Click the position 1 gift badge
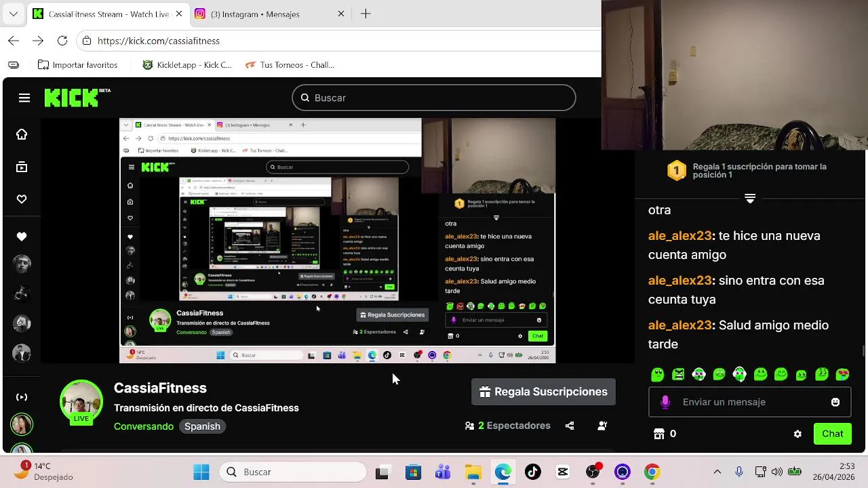Screen dimensions: 868x488 pyautogui.click(x=677, y=170)
